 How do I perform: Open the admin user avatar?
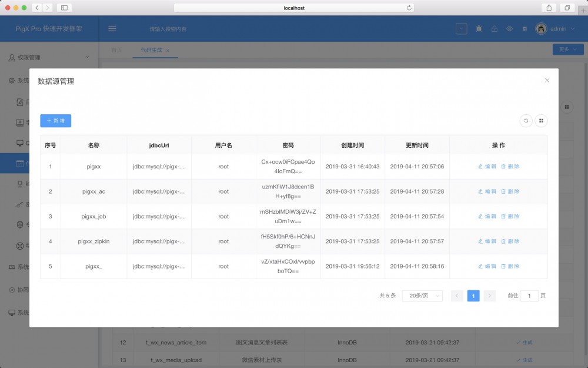tap(541, 28)
